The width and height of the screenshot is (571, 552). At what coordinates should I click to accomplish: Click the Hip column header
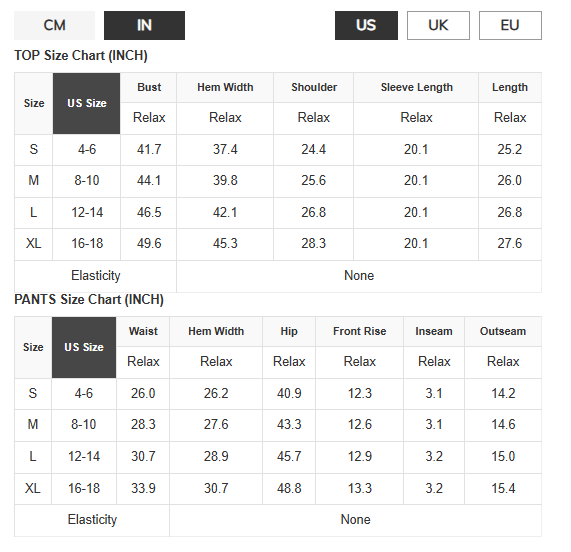click(289, 331)
